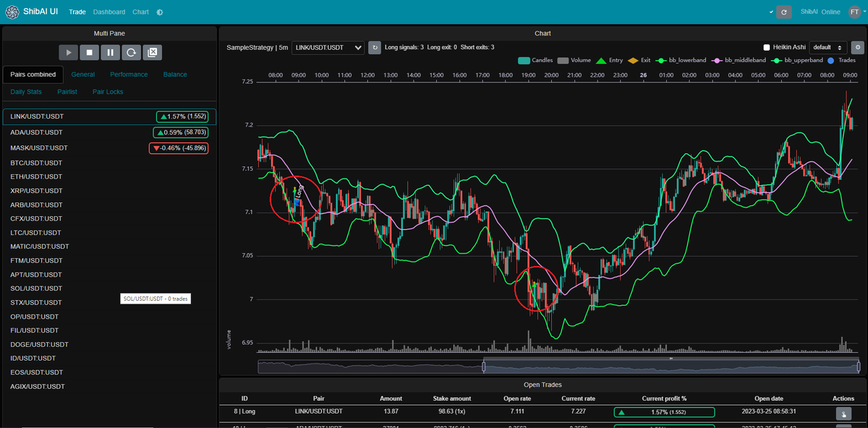The image size is (868, 428).
Task: Pause the bot with the pause button
Action: point(111,52)
